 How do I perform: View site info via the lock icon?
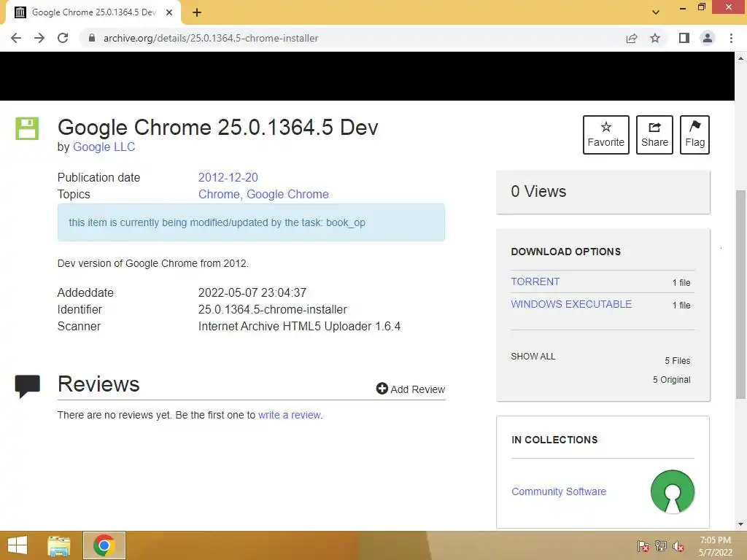(92, 38)
